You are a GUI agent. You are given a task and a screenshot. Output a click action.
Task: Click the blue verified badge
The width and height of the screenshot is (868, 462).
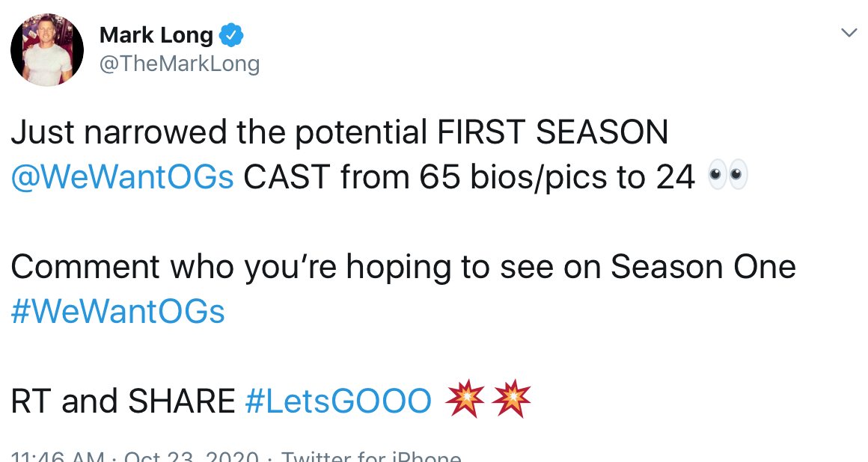tap(231, 35)
